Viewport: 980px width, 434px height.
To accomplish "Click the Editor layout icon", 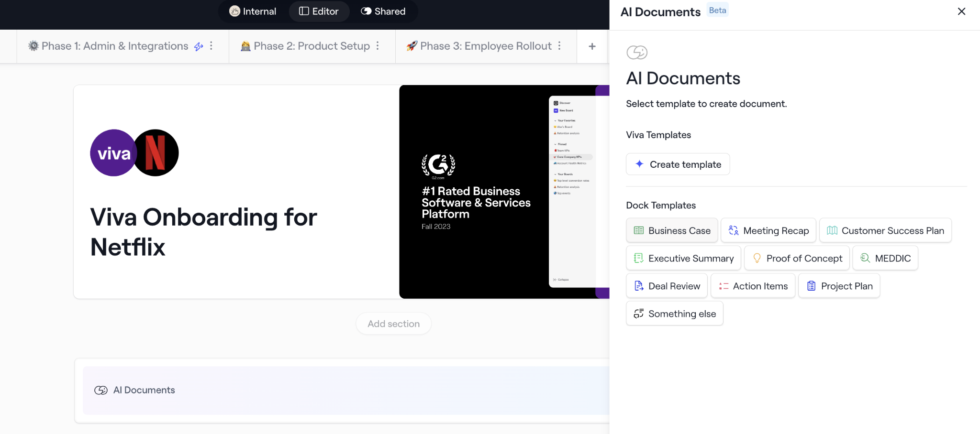I will click(304, 11).
